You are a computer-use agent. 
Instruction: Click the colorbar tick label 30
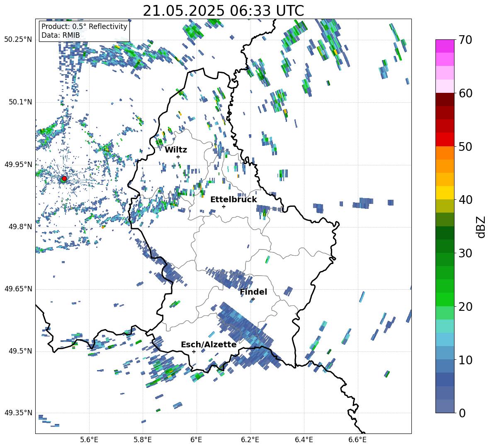pyautogui.click(x=465, y=253)
